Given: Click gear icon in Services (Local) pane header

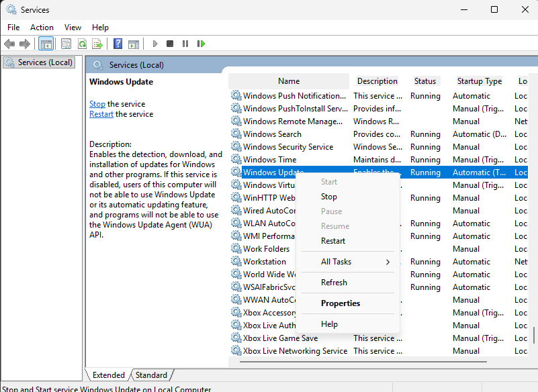Looking at the screenshot, I should coord(98,65).
